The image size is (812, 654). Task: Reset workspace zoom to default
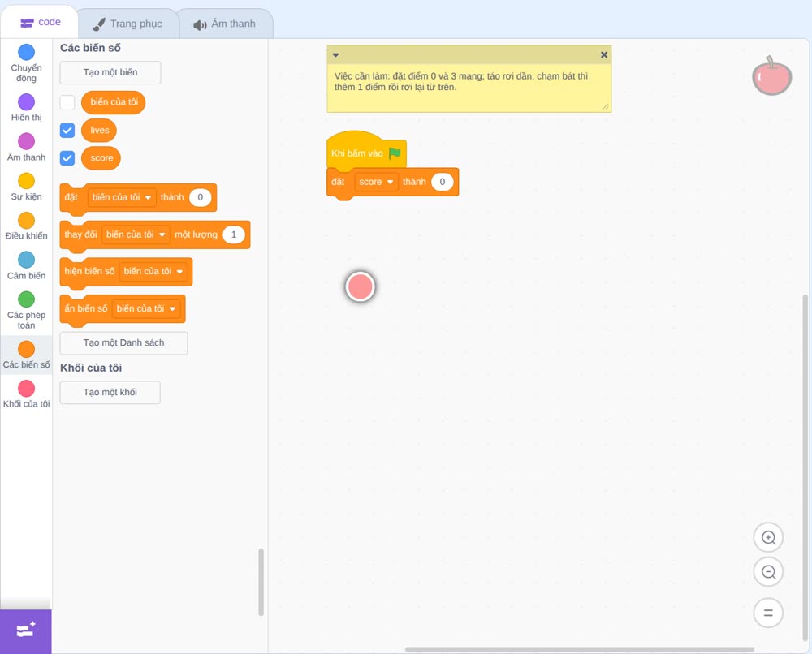[x=768, y=613]
